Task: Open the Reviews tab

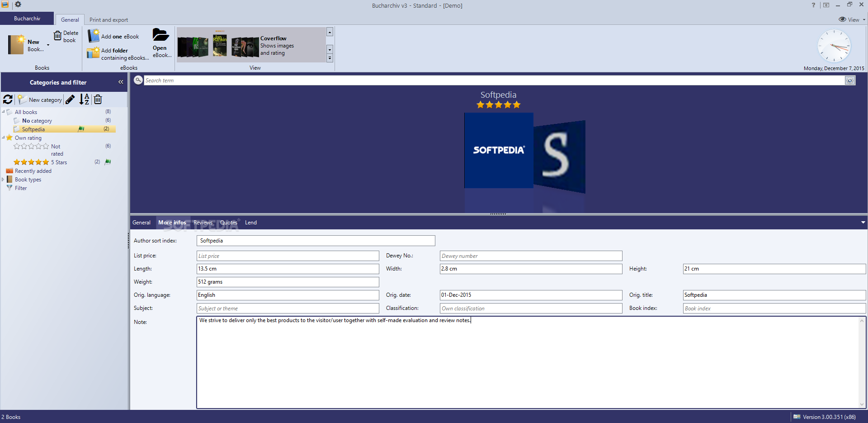Action: pyautogui.click(x=203, y=223)
